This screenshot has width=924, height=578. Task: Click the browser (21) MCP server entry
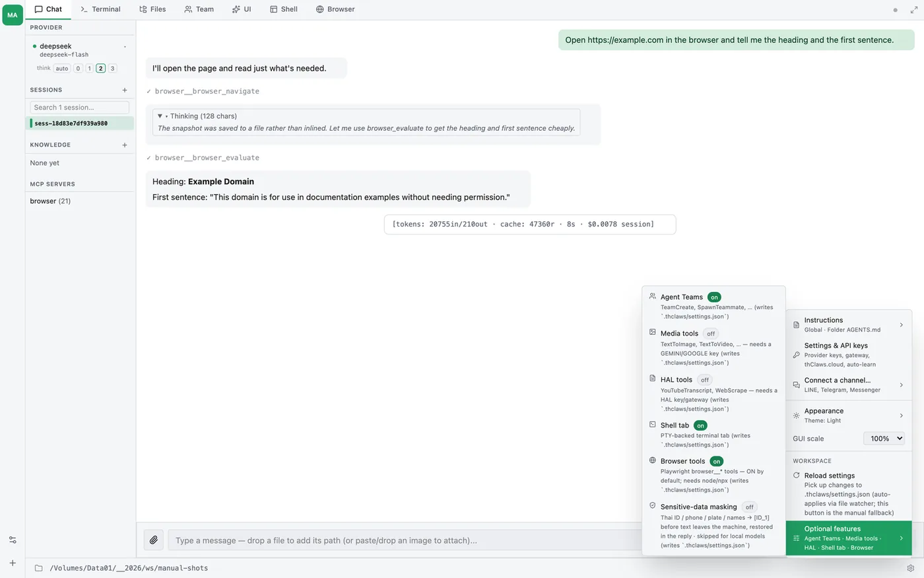[x=50, y=201]
